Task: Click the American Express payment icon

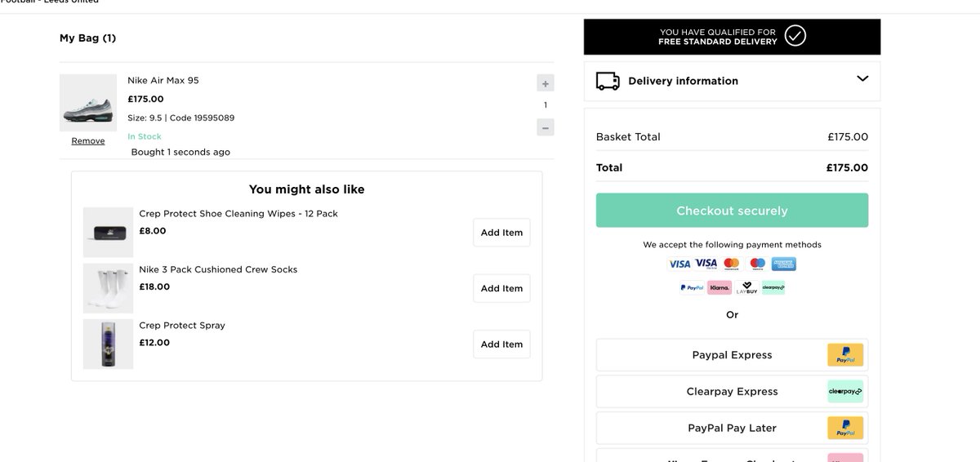Action: [784, 264]
